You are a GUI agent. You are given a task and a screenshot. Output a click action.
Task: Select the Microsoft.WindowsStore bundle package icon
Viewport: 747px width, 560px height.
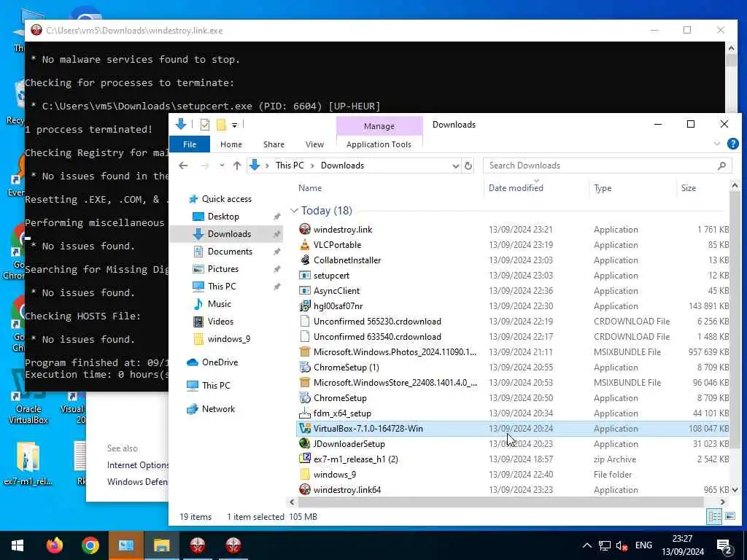point(305,382)
